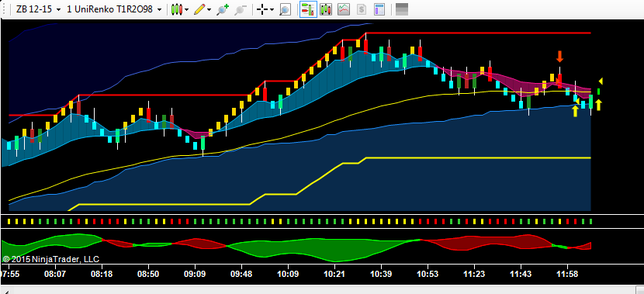
Task: Click the 08:50 time axis label
Action: tap(148, 274)
